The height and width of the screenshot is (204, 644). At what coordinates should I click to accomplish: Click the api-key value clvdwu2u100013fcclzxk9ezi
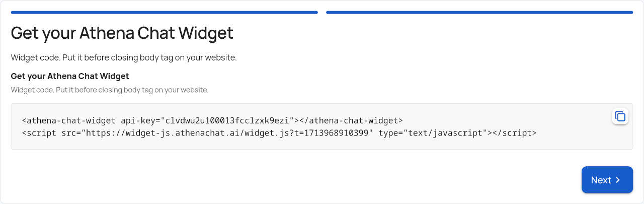(x=227, y=121)
